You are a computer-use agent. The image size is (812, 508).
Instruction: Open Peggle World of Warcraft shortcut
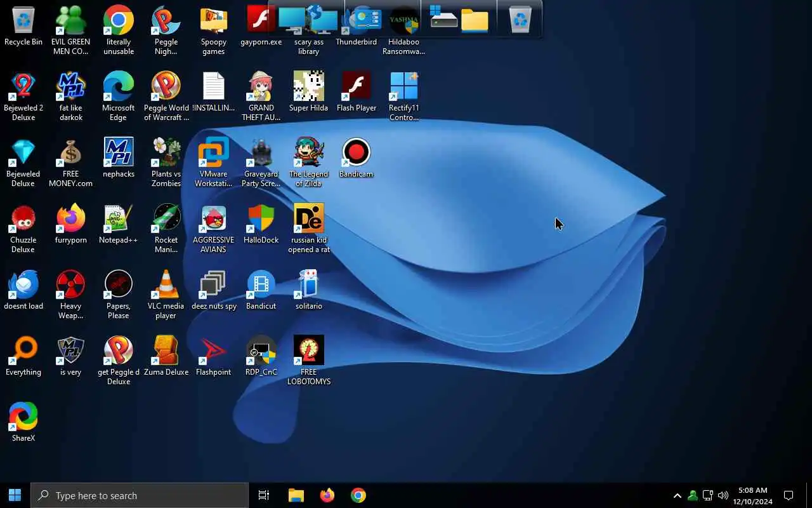[x=166, y=96]
